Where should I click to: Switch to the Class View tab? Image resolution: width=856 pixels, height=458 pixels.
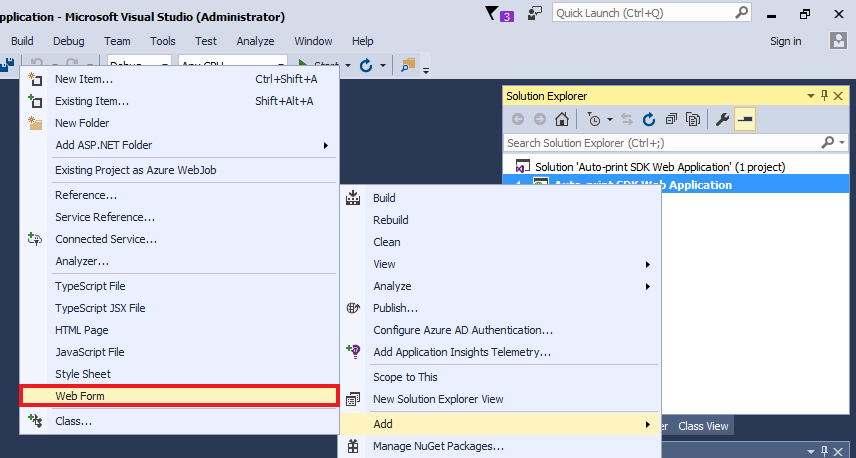tap(703, 426)
